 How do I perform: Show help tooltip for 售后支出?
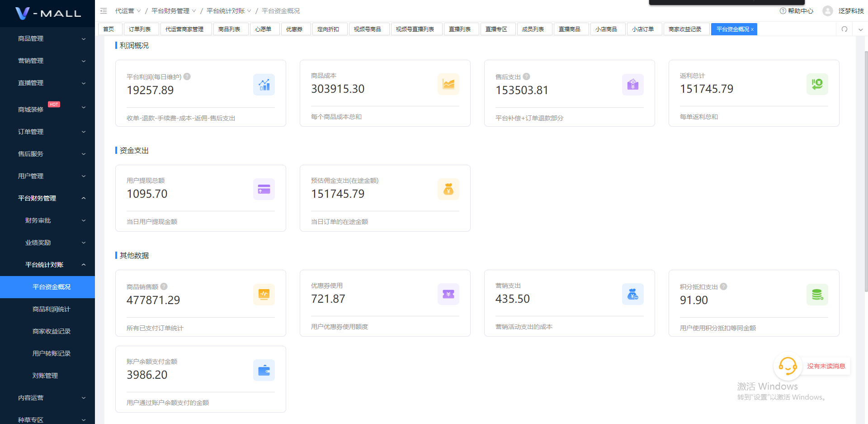(526, 76)
